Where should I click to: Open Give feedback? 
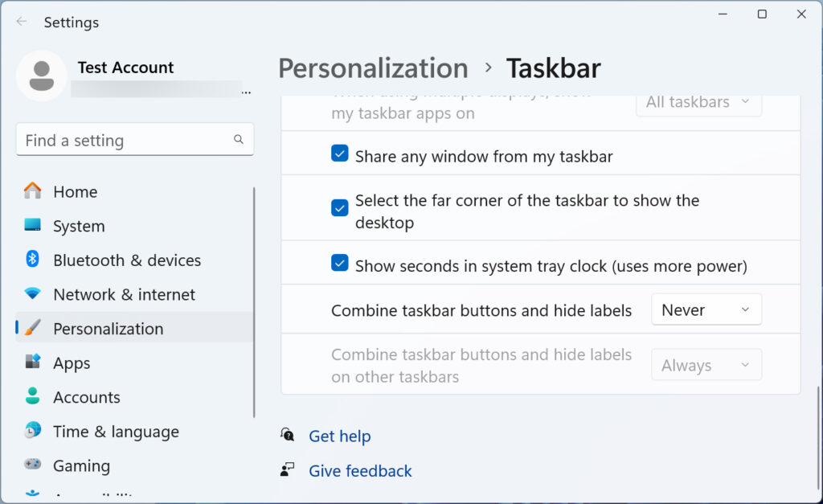pyautogui.click(x=360, y=471)
